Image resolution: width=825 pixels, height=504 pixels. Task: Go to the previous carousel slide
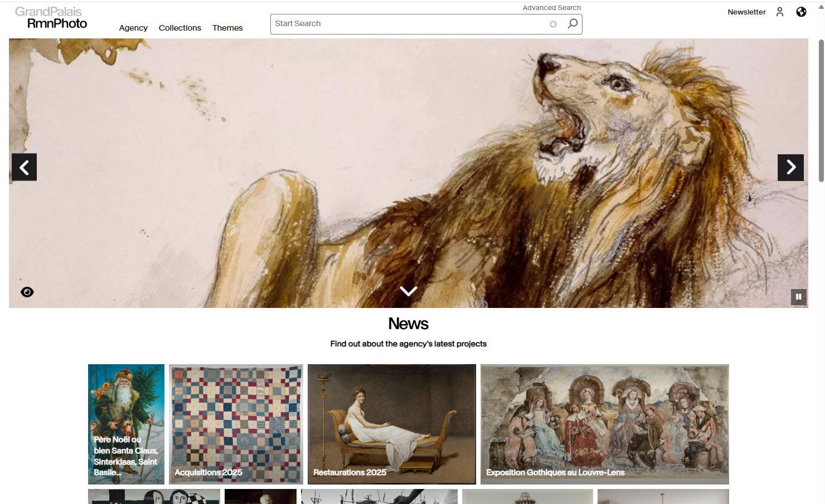point(24,167)
